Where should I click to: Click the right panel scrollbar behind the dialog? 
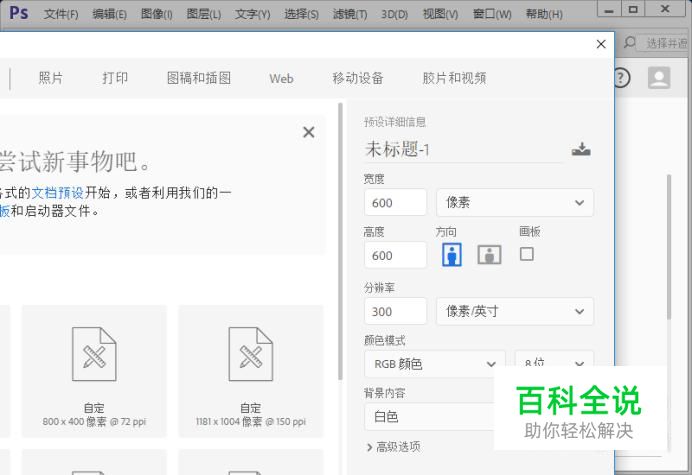click(669, 247)
